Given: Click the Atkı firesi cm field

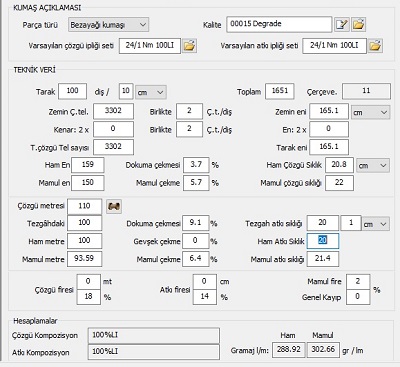Looking at the screenshot, I should (x=205, y=282).
